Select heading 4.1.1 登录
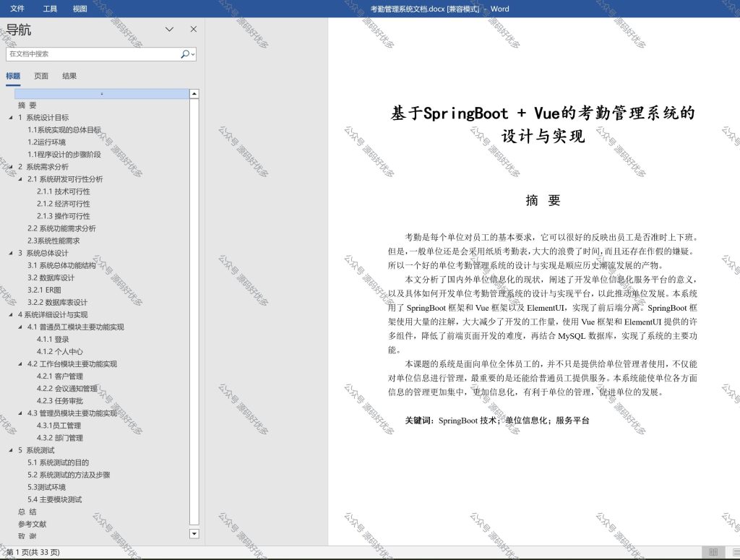The width and height of the screenshot is (740, 560). point(53,339)
